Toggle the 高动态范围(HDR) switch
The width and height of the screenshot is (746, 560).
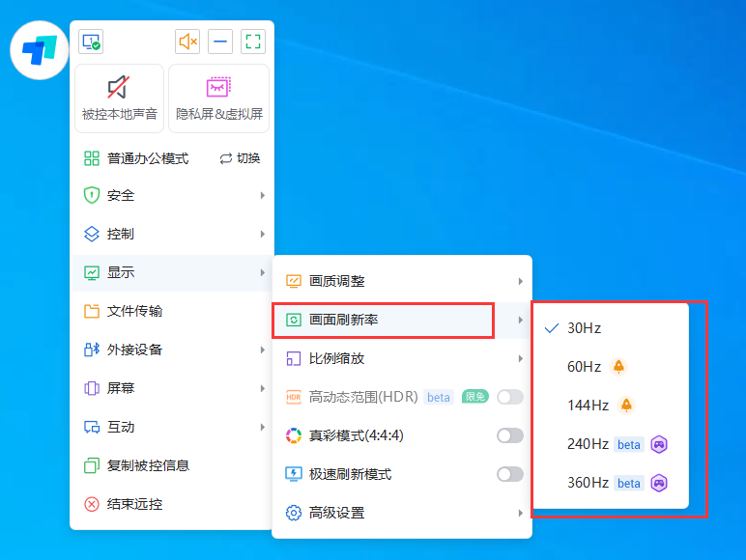tap(510, 397)
